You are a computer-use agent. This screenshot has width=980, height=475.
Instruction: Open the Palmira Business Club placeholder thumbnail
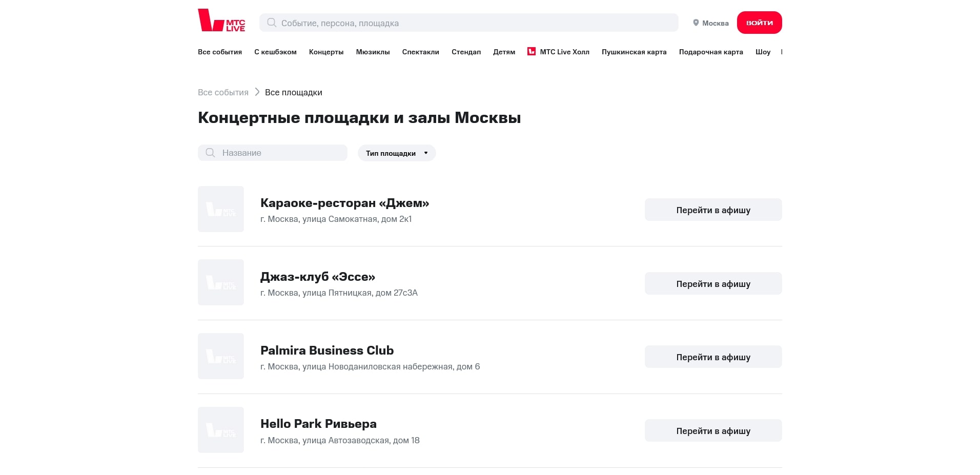[x=220, y=356]
